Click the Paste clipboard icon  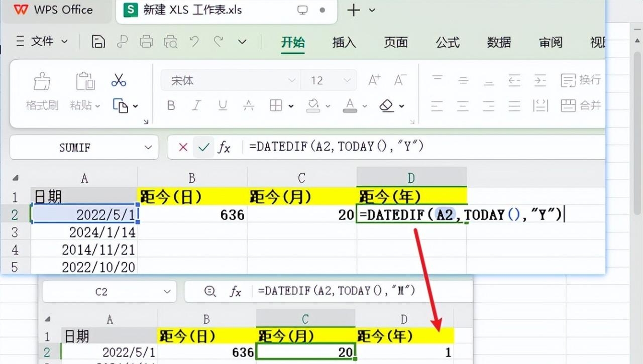85,81
